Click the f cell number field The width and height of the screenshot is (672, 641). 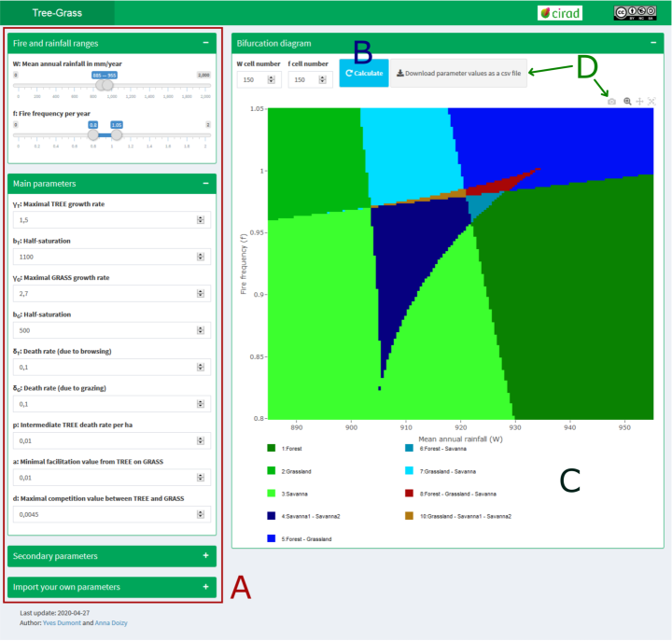point(310,79)
